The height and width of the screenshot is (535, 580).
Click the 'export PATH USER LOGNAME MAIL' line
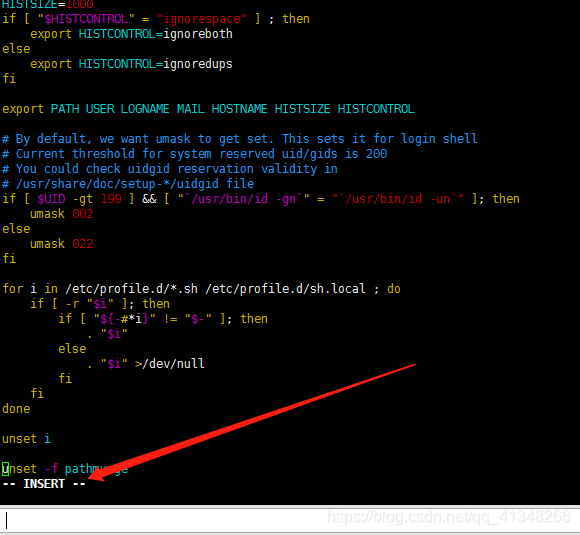point(208,109)
